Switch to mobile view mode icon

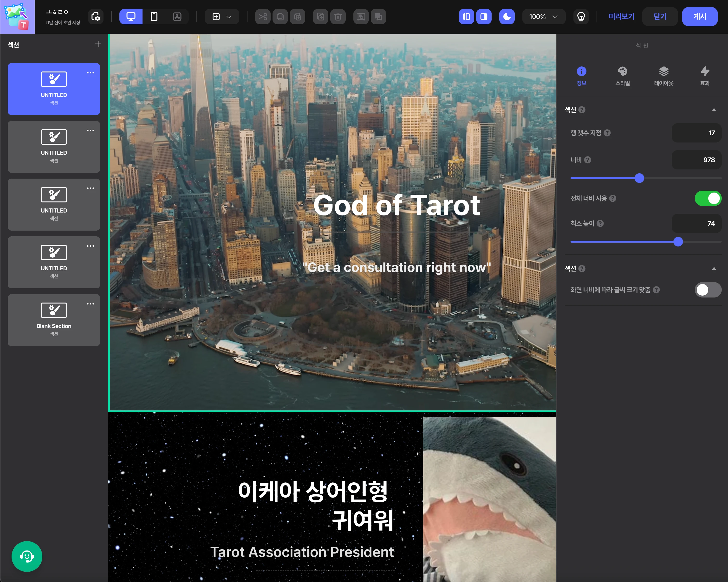click(x=154, y=17)
